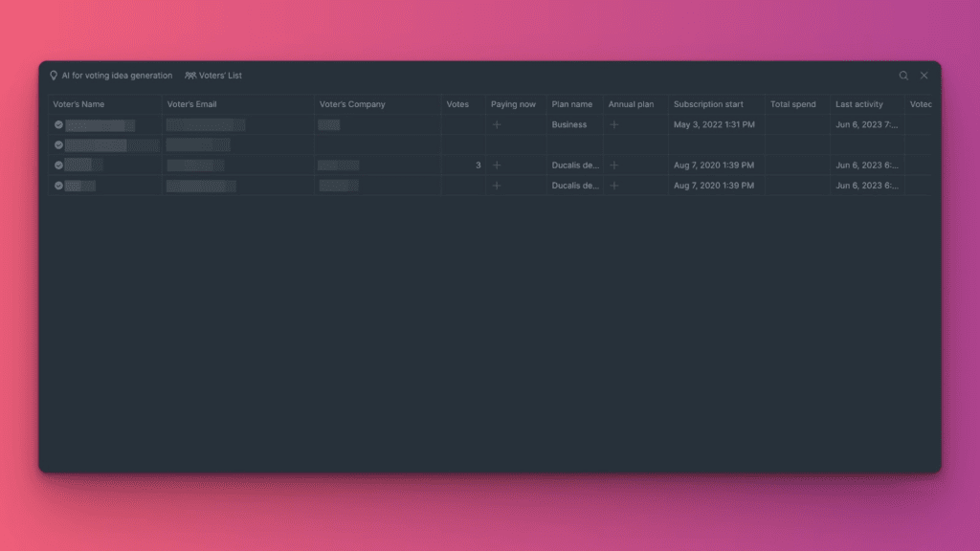The image size is (980, 551).
Task: Click the Last activity column header
Action: click(x=858, y=104)
